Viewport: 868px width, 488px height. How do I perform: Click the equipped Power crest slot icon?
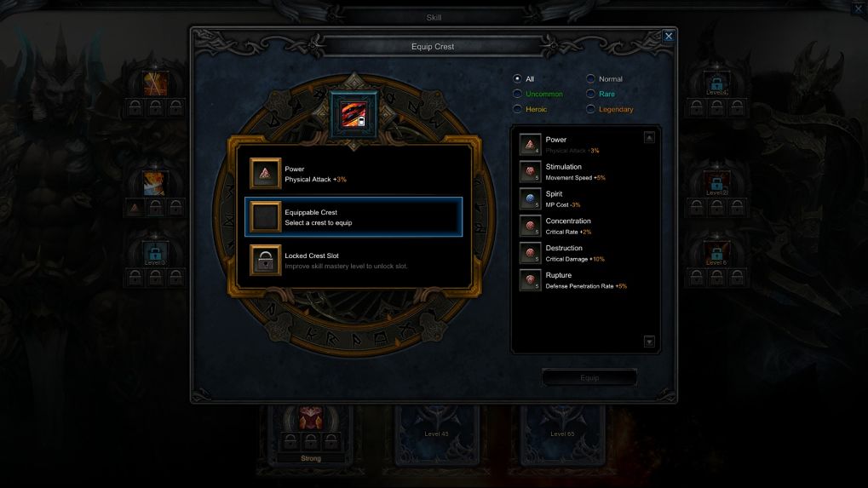pyautogui.click(x=265, y=174)
